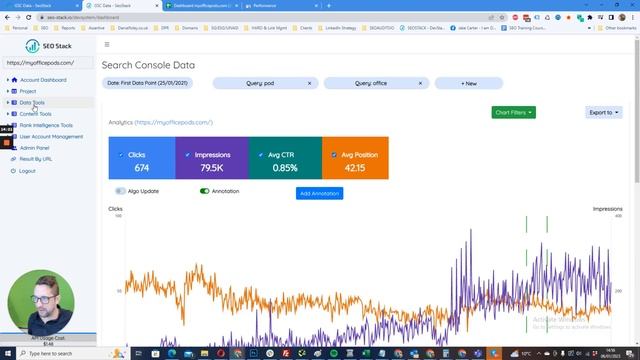Viewport: 640px width, 360px height.
Task: Open Chrome profile avatar
Action: [622, 18]
